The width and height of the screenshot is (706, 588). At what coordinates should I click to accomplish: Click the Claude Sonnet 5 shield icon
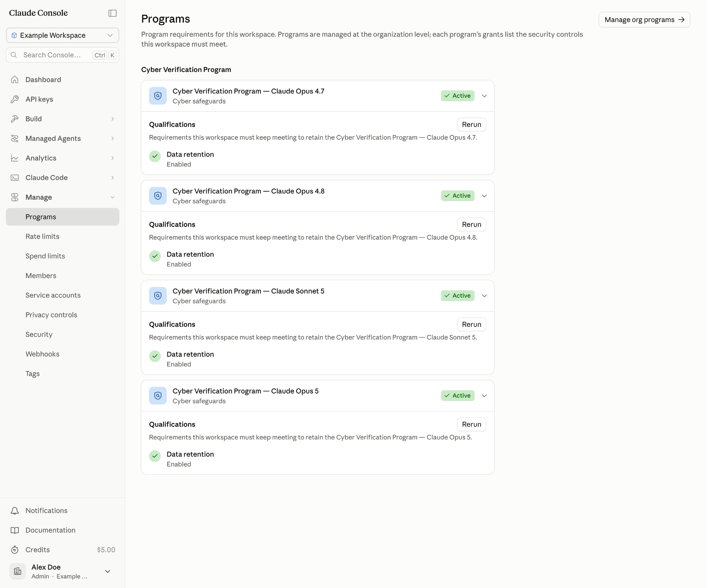[x=158, y=296]
